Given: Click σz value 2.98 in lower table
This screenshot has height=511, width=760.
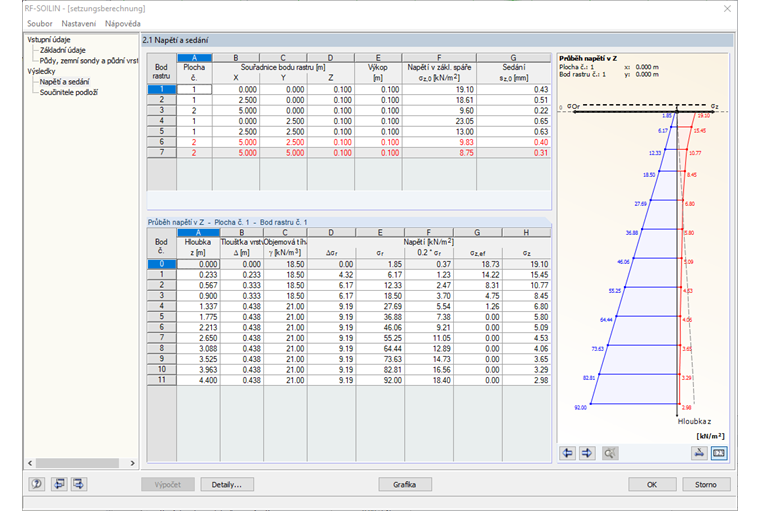Looking at the screenshot, I should (526, 380).
